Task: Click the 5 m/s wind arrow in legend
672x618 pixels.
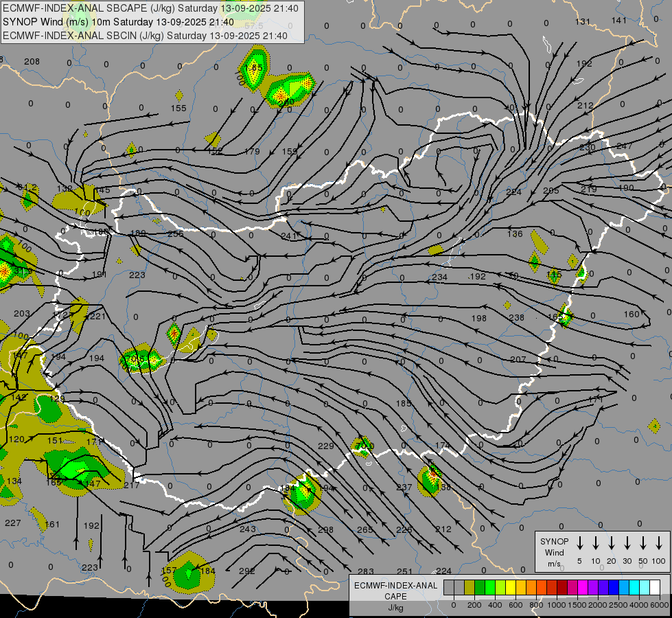Action: (579, 543)
